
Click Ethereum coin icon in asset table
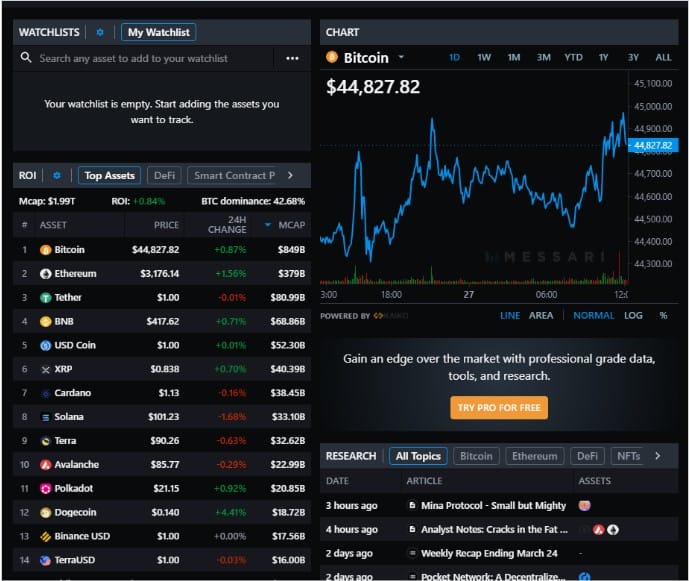tap(46, 274)
